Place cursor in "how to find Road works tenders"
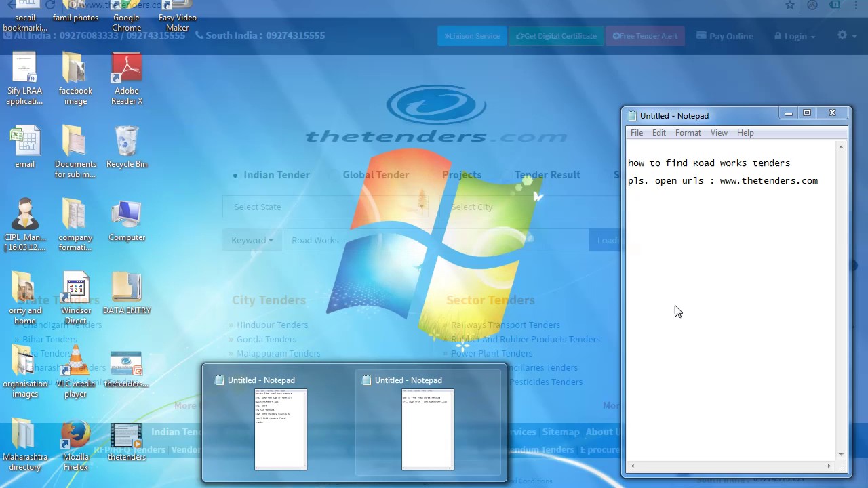This screenshot has width=868, height=488. point(709,163)
